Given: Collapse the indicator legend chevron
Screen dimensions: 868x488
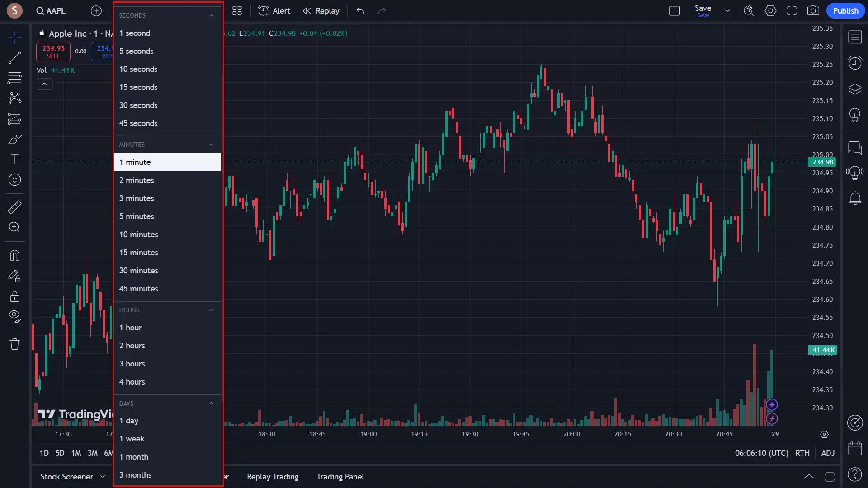Looking at the screenshot, I should 44,84.
